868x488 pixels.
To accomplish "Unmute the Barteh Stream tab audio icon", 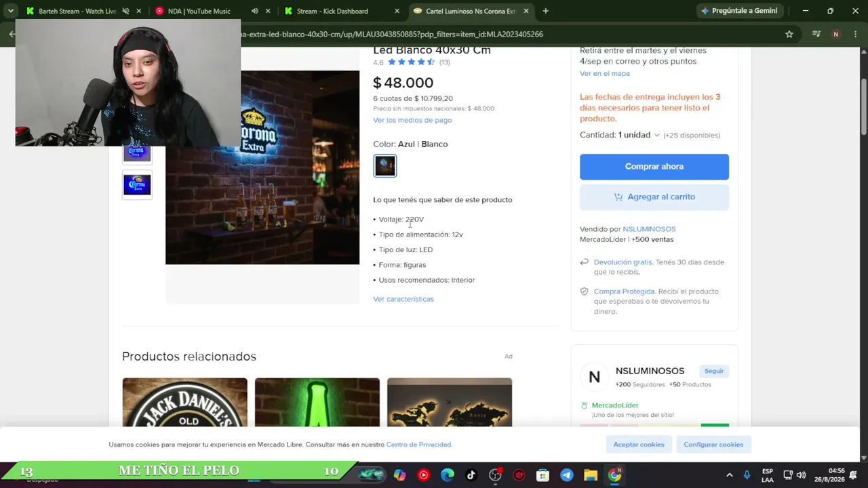I will coord(125,11).
